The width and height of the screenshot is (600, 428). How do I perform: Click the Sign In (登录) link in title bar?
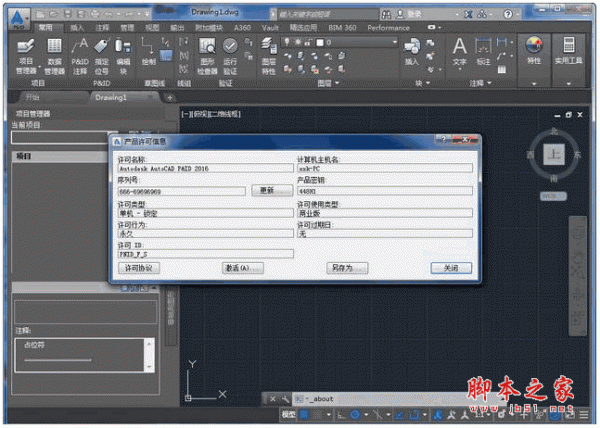coord(414,14)
